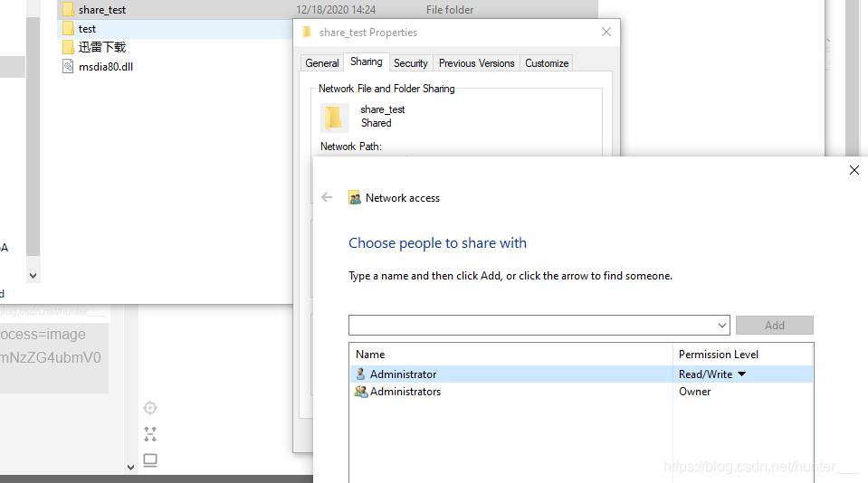Click the msdia80.dll file name
868x483 pixels.
[x=106, y=67]
